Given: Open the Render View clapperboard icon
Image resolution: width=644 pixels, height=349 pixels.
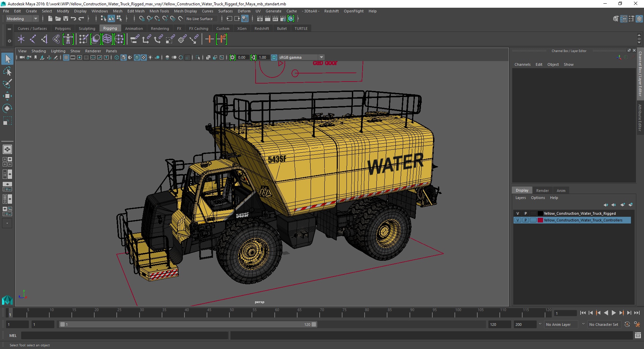Looking at the screenshot, I should pyautogui.click(x=260, y=19).
